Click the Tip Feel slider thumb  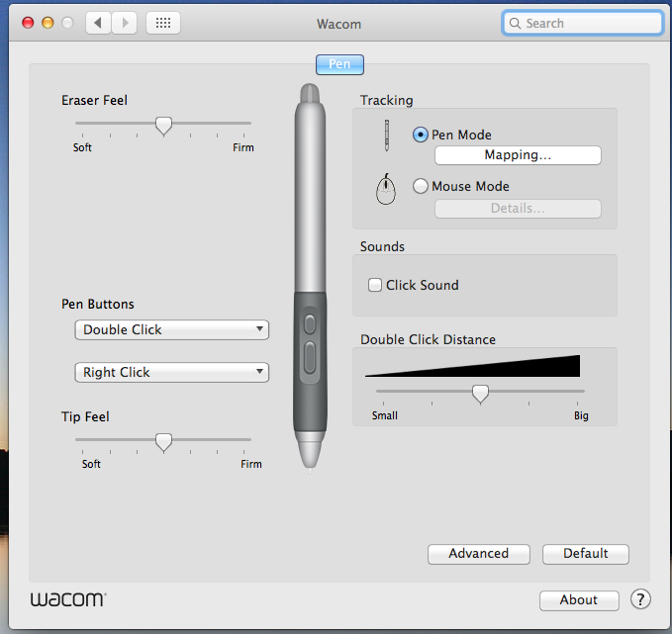pos(163,443)
